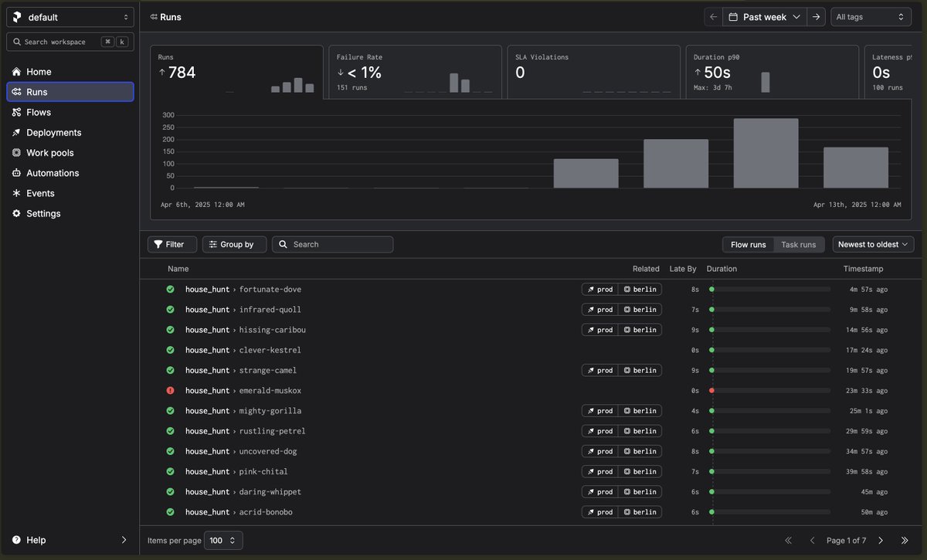Image resolution: width=927 pixels, height=560 pixels.
Task: Click the Name column header
Action: point(178,269)
